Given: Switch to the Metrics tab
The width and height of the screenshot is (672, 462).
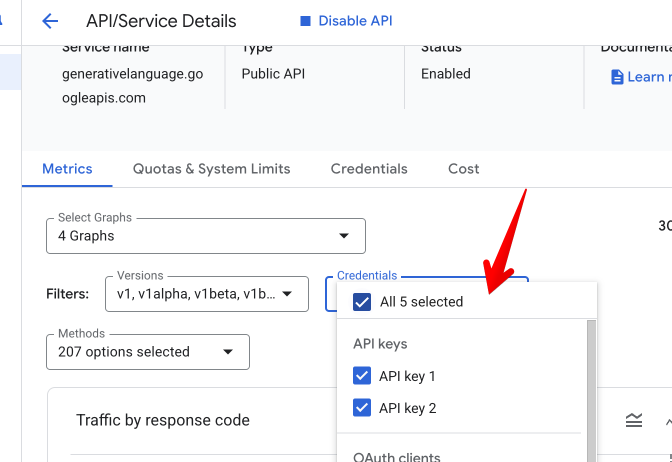Looking at the screenshot, I should coord(67,169).
